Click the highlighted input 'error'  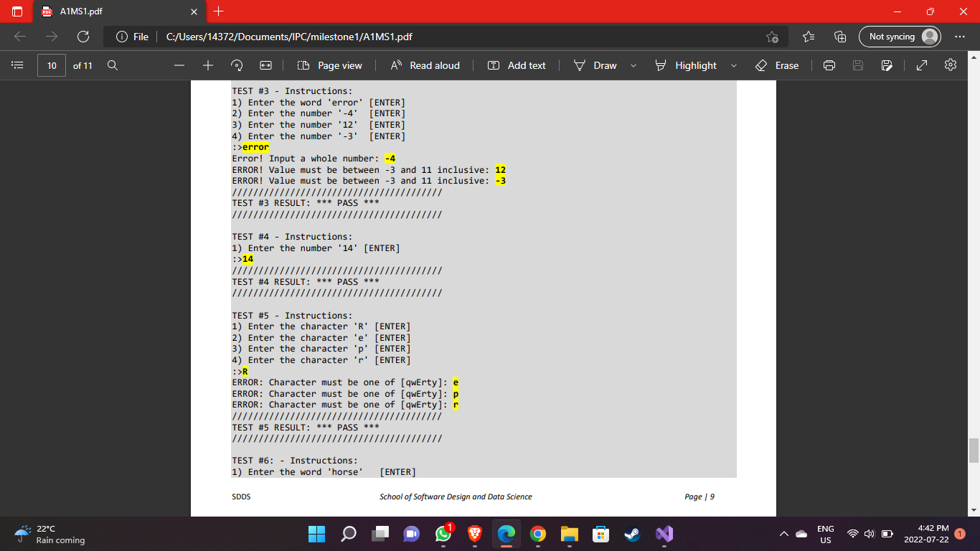pyautogui.click(x=255, y=147)
